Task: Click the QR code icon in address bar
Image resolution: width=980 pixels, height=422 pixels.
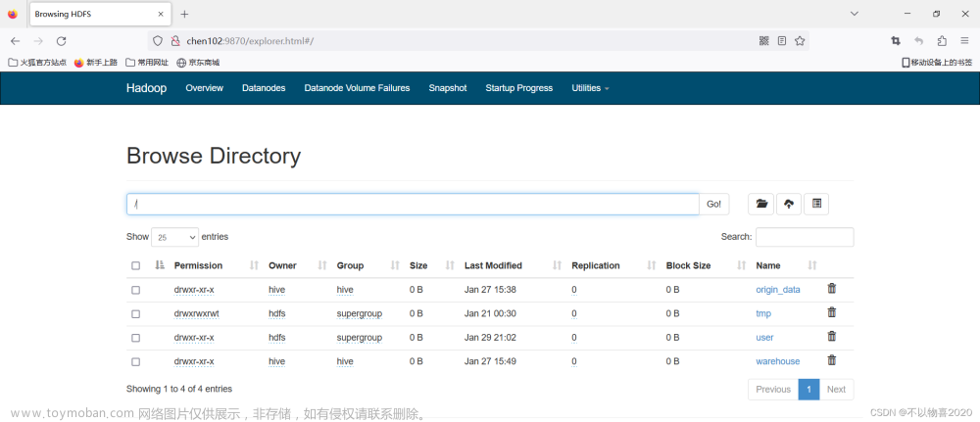Action: (763, 40)
